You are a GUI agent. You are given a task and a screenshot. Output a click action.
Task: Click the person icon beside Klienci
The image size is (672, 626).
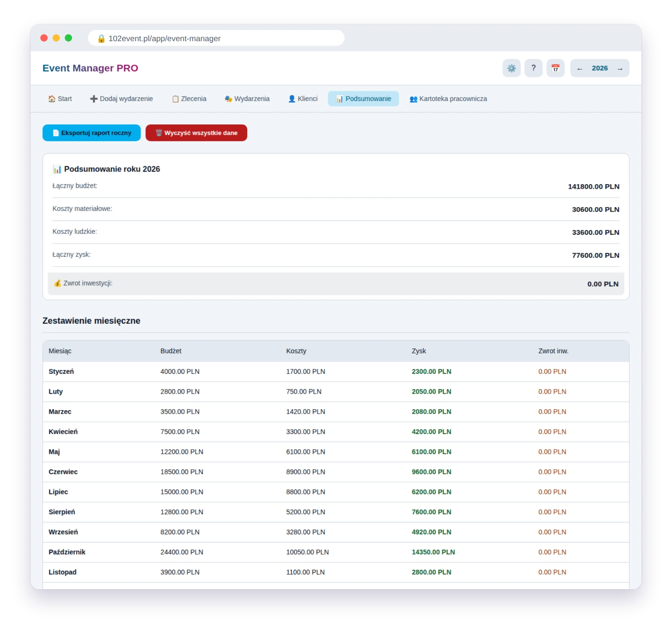pyautogui.click(x=292, y=99)
